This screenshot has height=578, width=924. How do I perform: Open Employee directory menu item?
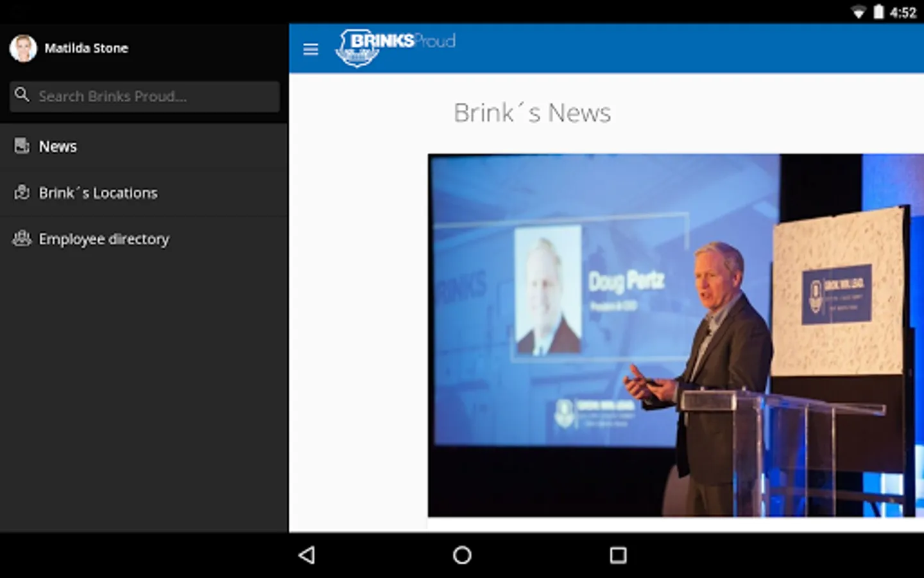point(144,239)
